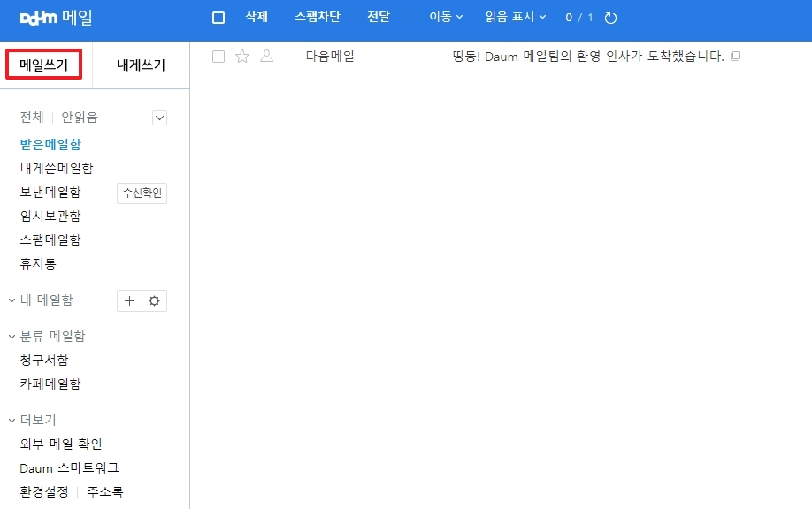This screenshot has width=812, height=509.
Task: Delete mail using the 삭제 toolbar action
Action: tap(256, 17)
